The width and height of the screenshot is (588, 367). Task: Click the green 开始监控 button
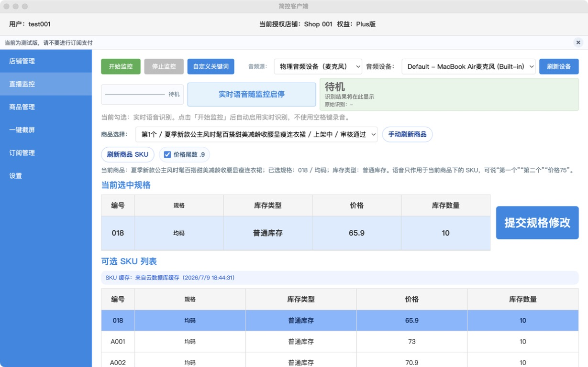coord(121,66)
